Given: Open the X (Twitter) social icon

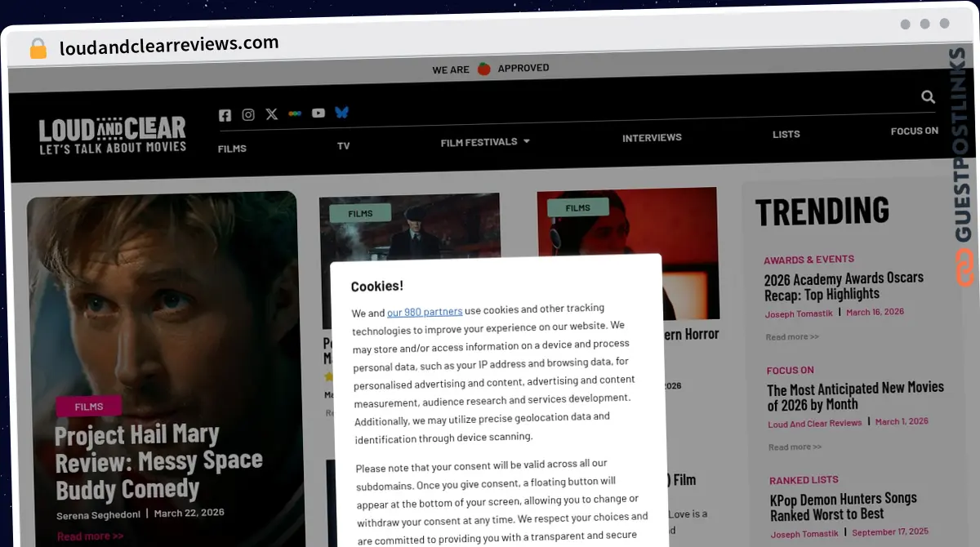Looking at the screenshot, I should coord(272,114).
